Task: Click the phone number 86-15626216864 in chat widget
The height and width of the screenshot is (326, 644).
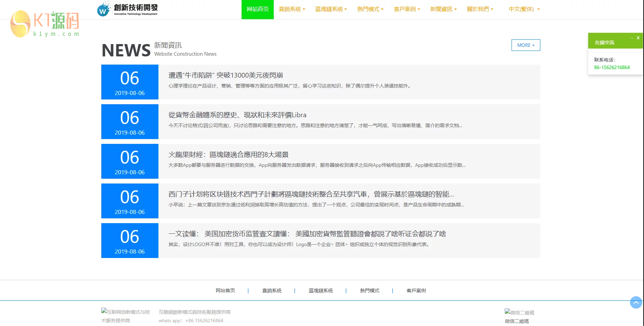Action: click(612, 67)
